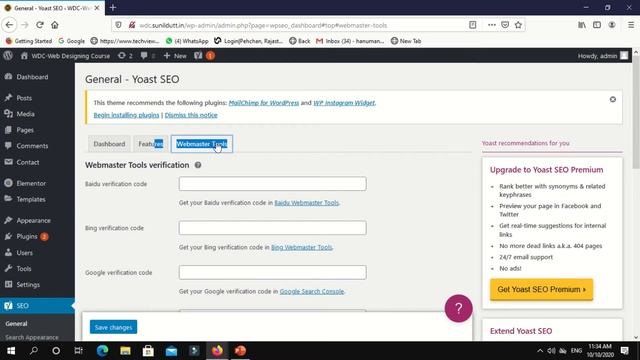Viewport: 640px width, 360px height.
Task: Click Save changes button
Action: coord(113,327)
